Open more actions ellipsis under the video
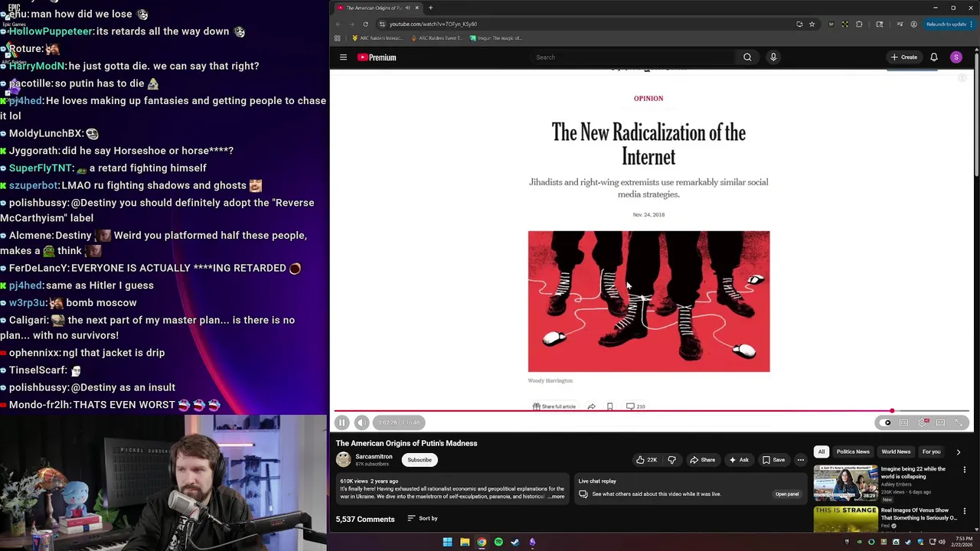Viewport: 980px width, 551px height. pyautogui.click(x=801, y=460)
